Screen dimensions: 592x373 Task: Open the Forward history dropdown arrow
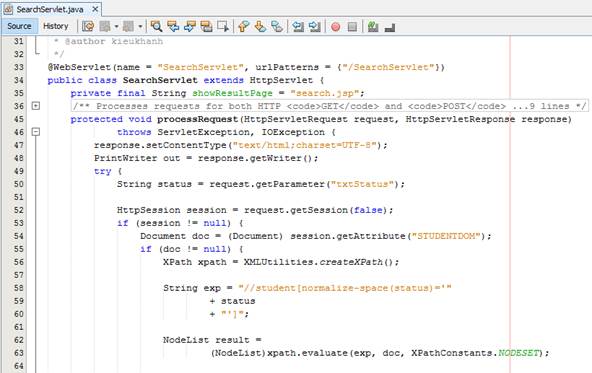[140, 26]
